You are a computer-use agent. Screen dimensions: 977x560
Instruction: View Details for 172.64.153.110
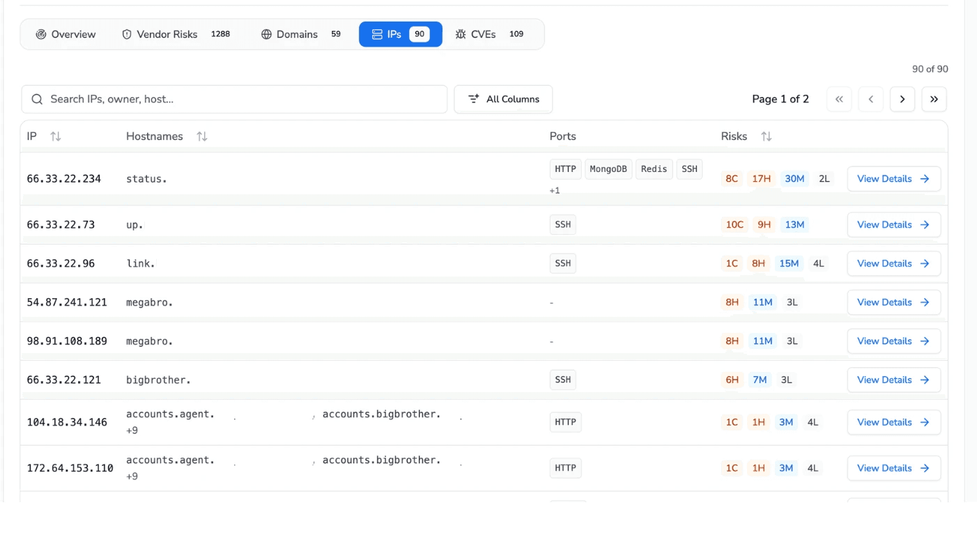click(894, 469)
